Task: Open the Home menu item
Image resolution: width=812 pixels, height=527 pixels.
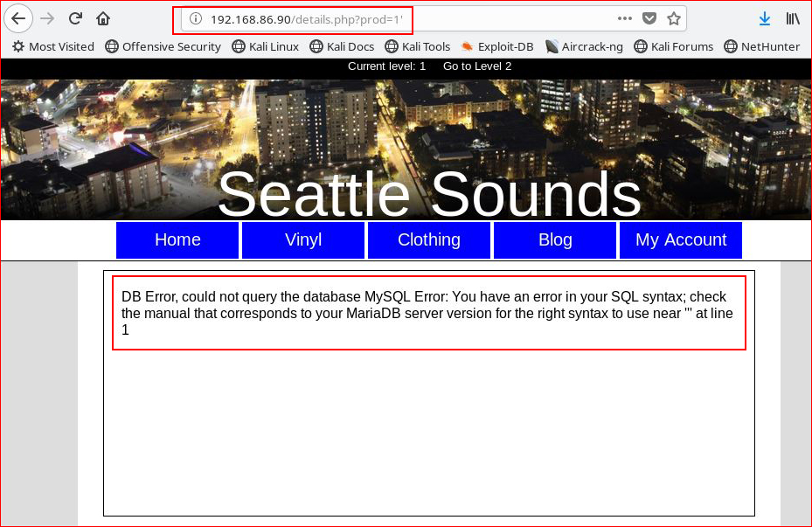Action: (177, 240)
